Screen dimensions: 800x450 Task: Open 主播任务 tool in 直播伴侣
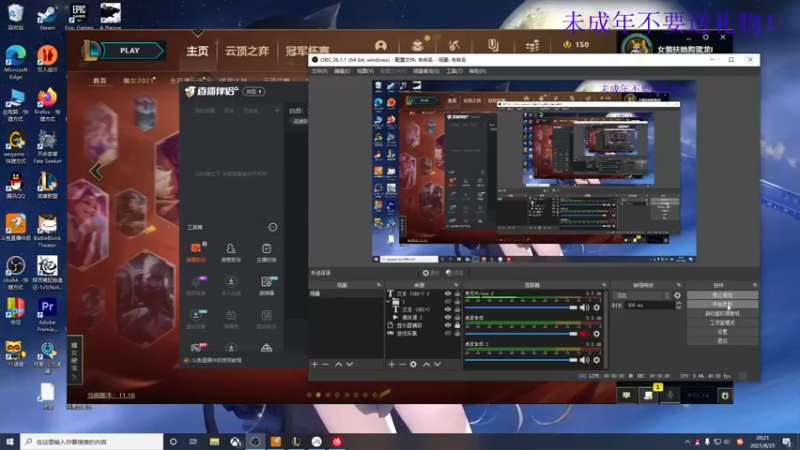pyautogui.click(x=266, y=252)
